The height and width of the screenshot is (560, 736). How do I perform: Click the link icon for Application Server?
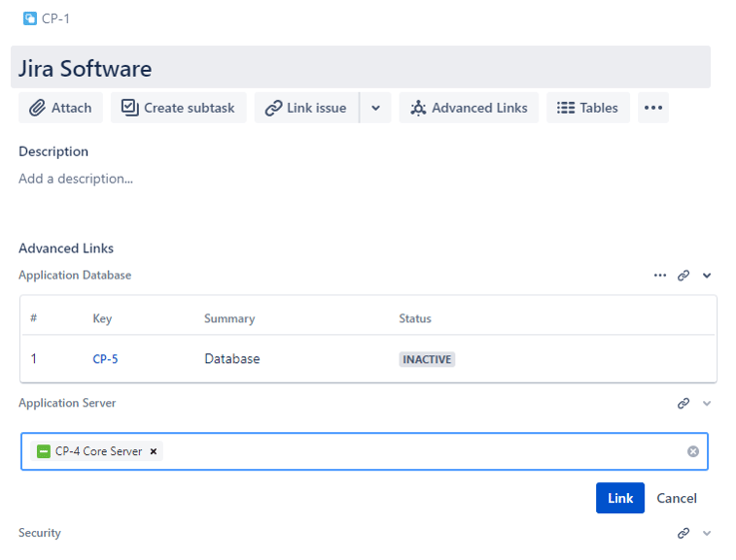pyautogui.click(x=684, y=403)
